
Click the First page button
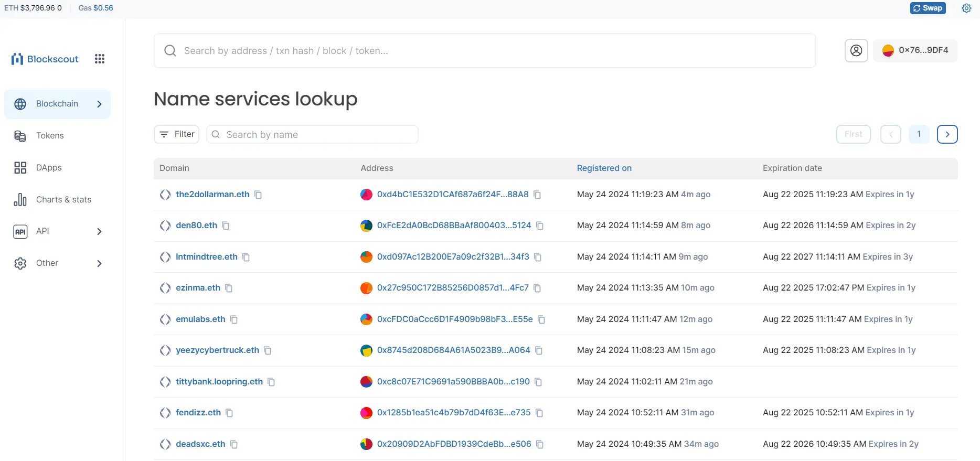(854, 134)
